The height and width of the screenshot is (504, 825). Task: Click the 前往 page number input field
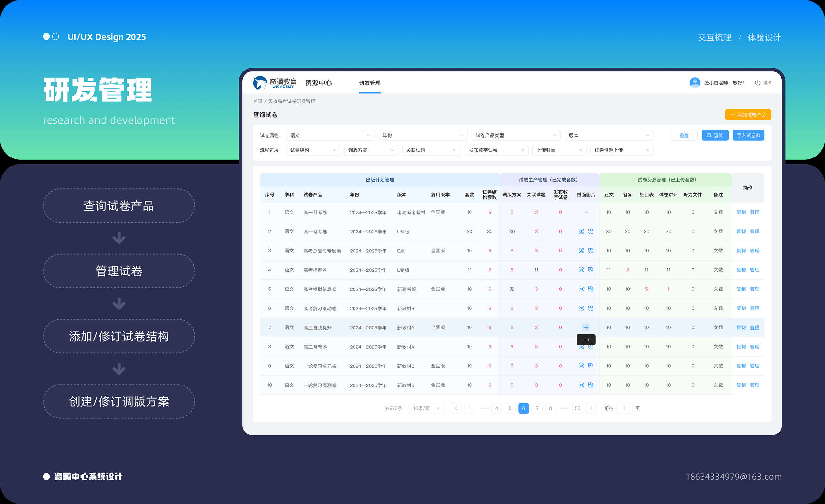[624, 408]
